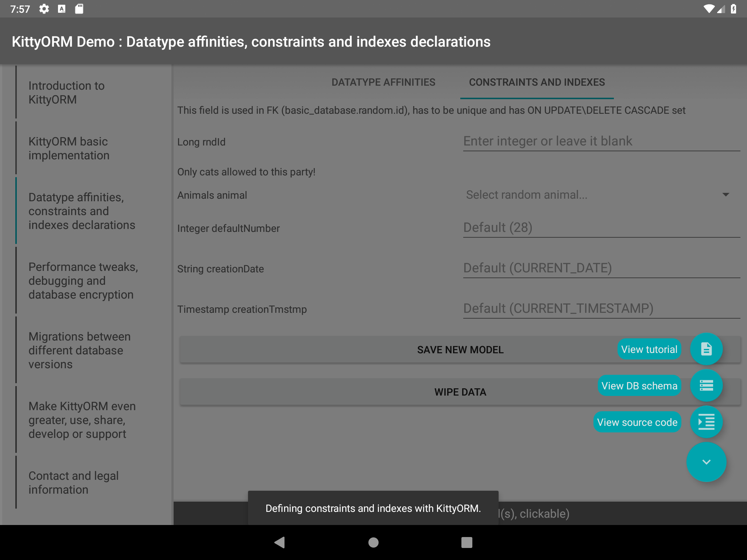Switch to the Datatype Affinities tab
The width and height of the screenshot is (747, 560).
point(383,82)
